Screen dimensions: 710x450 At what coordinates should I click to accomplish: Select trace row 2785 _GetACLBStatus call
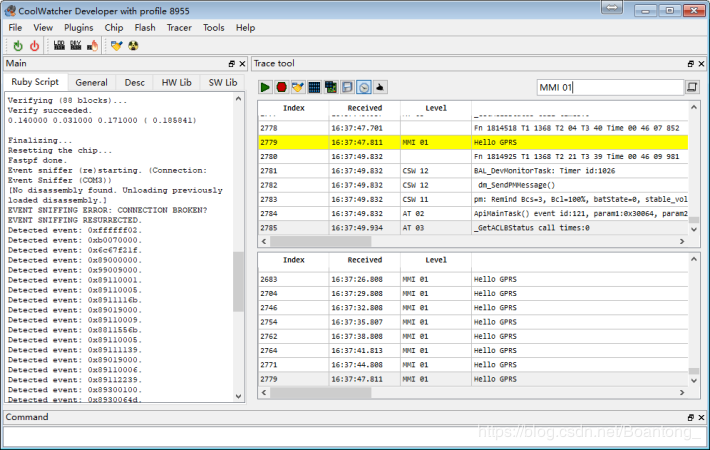473,228
